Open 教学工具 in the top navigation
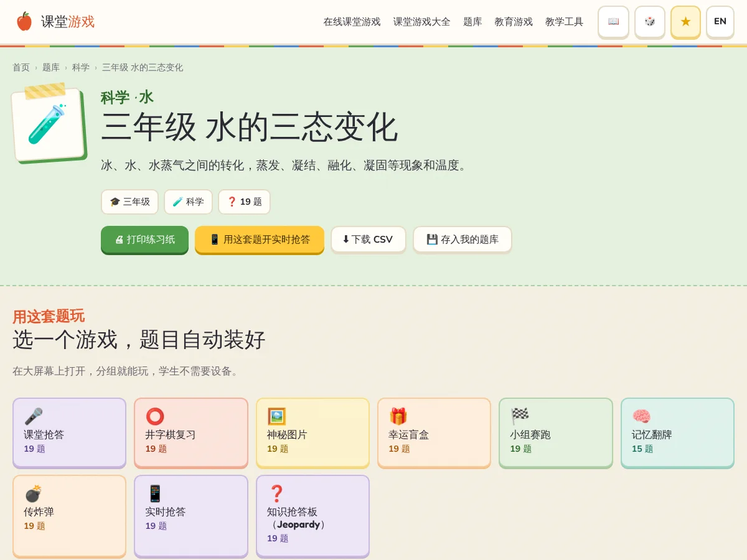The height and width of the screenshot is (560, 747). click(x=564, y=22)
